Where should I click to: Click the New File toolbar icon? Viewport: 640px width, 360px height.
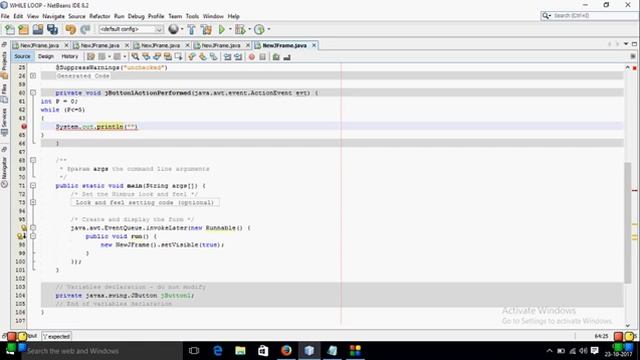coord(10,29)
